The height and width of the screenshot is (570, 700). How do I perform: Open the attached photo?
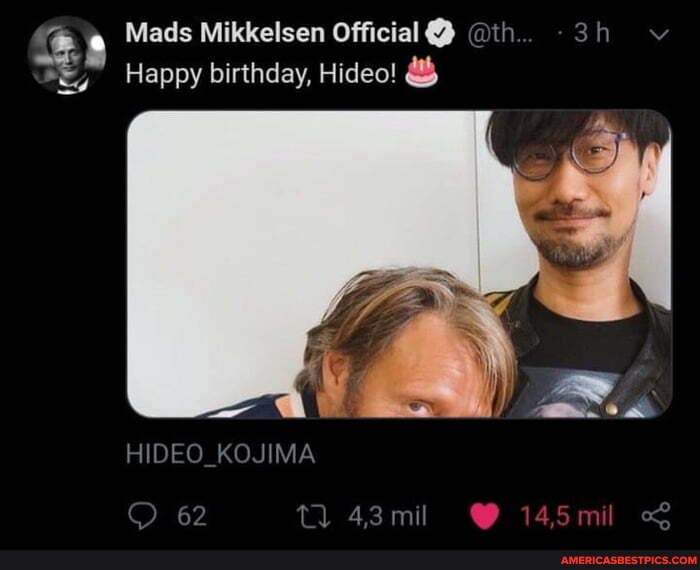coord(400,264)
